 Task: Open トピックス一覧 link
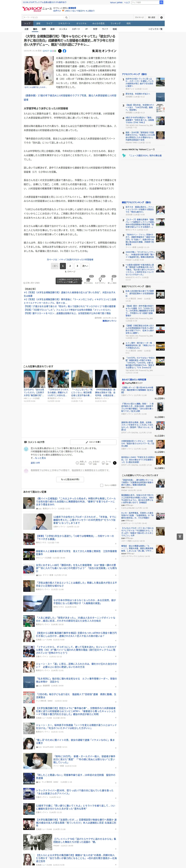pos(155,29)
